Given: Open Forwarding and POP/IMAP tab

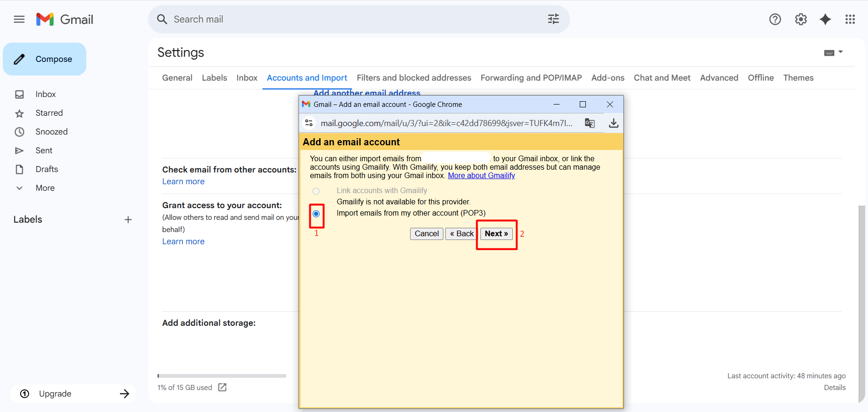Looking at the screenshot, I should [x=531, y=78].
